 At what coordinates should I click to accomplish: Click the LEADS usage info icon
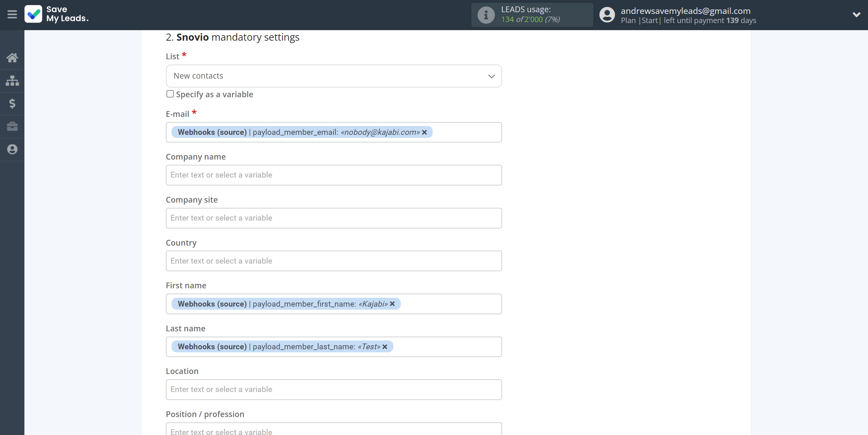tap(486, 15)
